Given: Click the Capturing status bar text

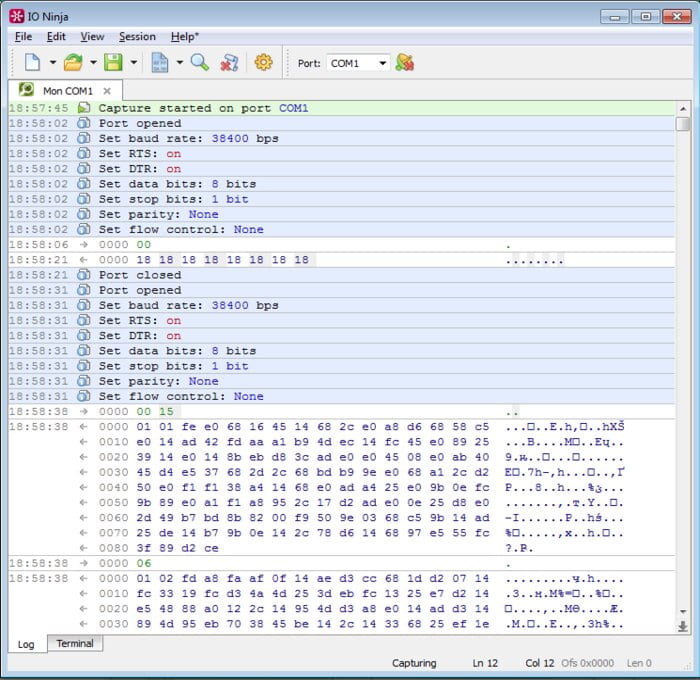Looking at the screenshot, I should pyautogui.click(x=414, y=663).
